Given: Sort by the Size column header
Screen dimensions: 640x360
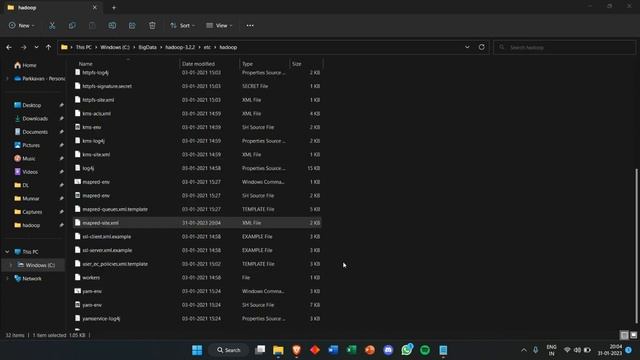Looking at the screenshot, I should tap(297, 64).
